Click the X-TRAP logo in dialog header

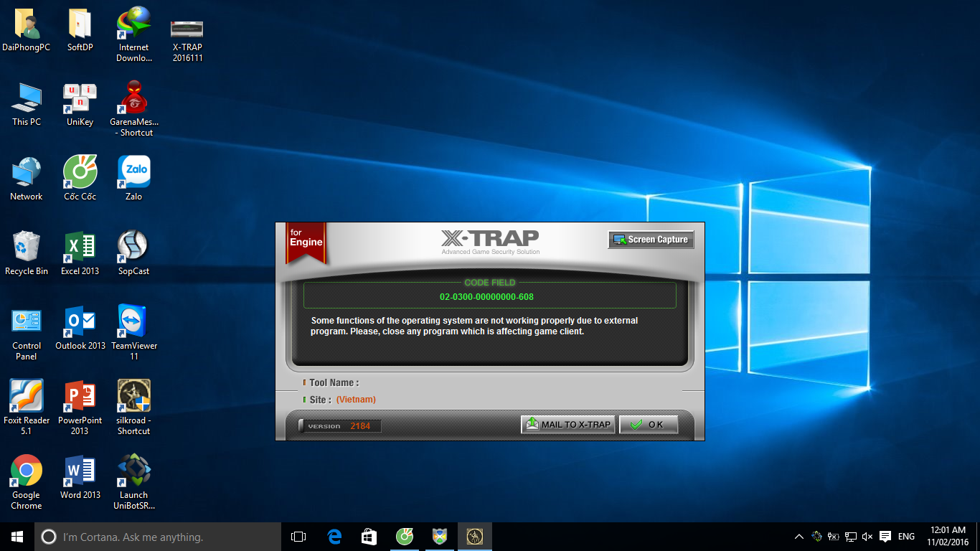pos(490,242)
